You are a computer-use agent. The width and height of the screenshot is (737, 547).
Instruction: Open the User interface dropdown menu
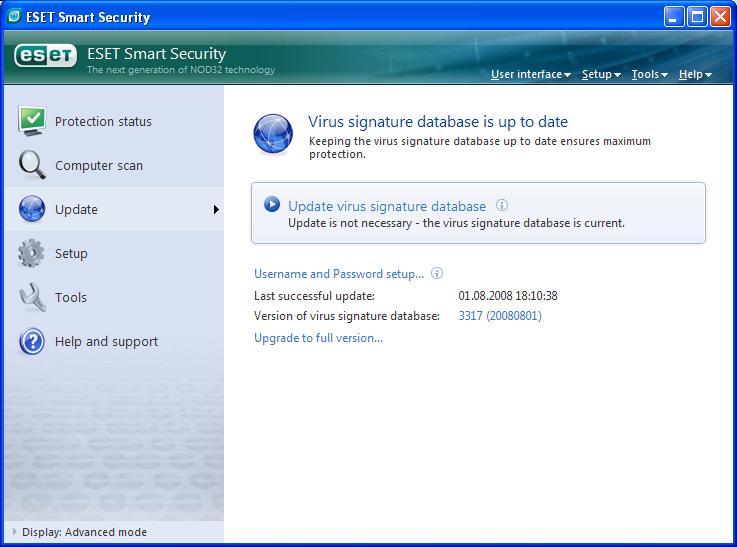pos(531,74)
